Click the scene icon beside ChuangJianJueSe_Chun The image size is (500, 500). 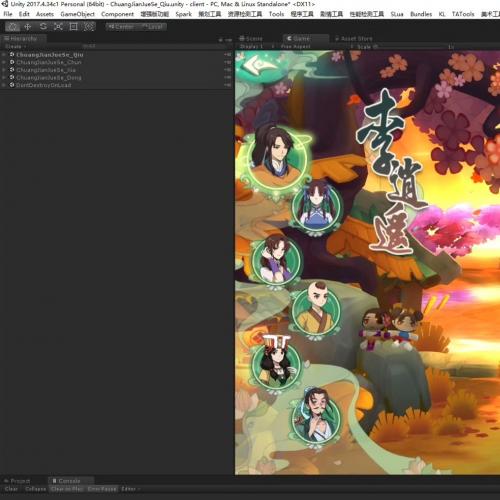[12, 62]
